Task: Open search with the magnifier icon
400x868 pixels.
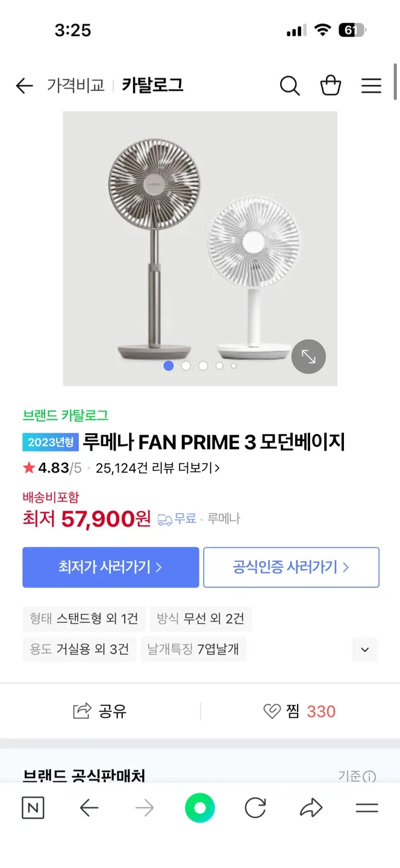Action: [290, 86]
